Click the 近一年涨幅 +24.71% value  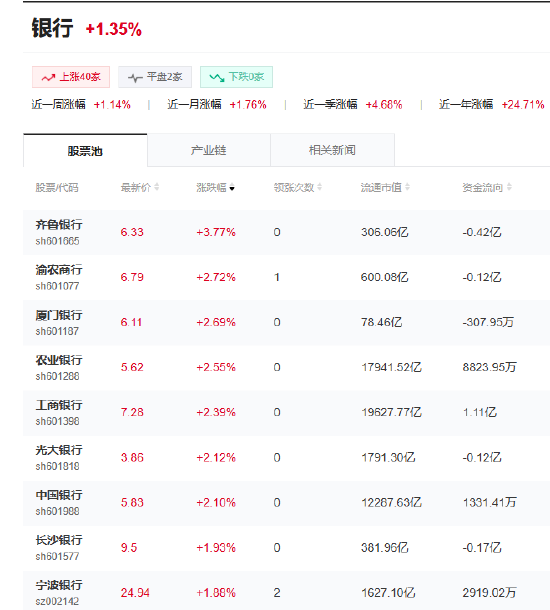pyautogui.click(x=523, y=105)
